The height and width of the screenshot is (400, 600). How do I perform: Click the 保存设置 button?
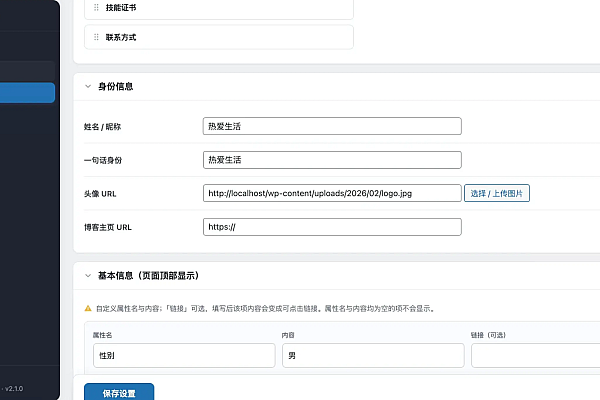coord(119,392)
